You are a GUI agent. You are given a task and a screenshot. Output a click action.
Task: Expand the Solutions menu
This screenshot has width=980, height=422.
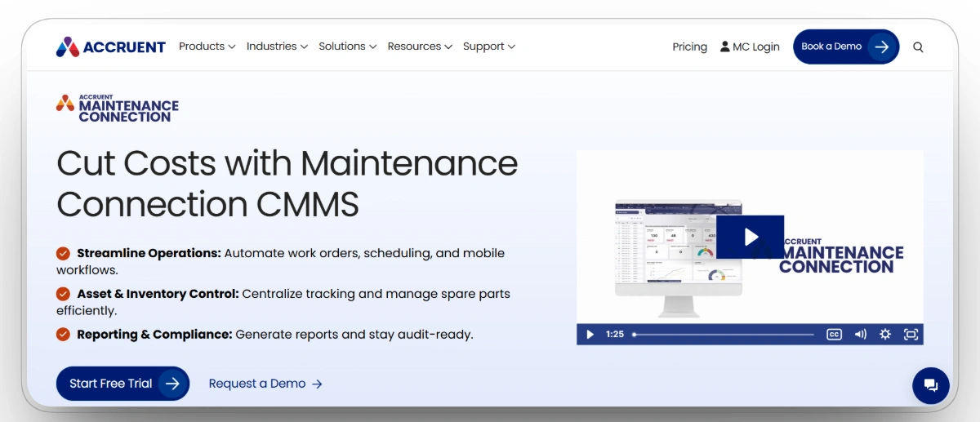(x=348, y=47)
